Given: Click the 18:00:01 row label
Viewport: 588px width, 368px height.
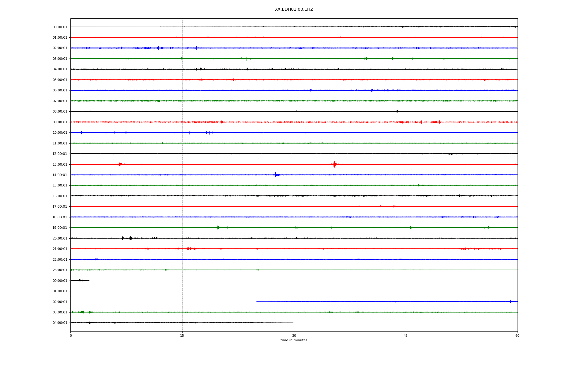Looking at the screenshot, I should pyautogui.click(x=60, y=217).
